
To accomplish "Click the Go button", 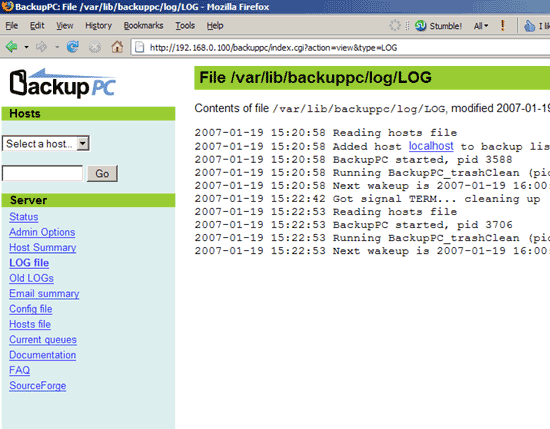I will point(102,174).
